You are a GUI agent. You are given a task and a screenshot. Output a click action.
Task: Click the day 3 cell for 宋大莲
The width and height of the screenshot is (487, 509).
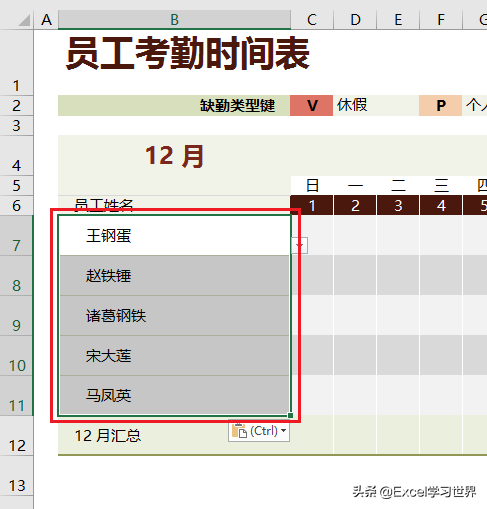[398, 356]
